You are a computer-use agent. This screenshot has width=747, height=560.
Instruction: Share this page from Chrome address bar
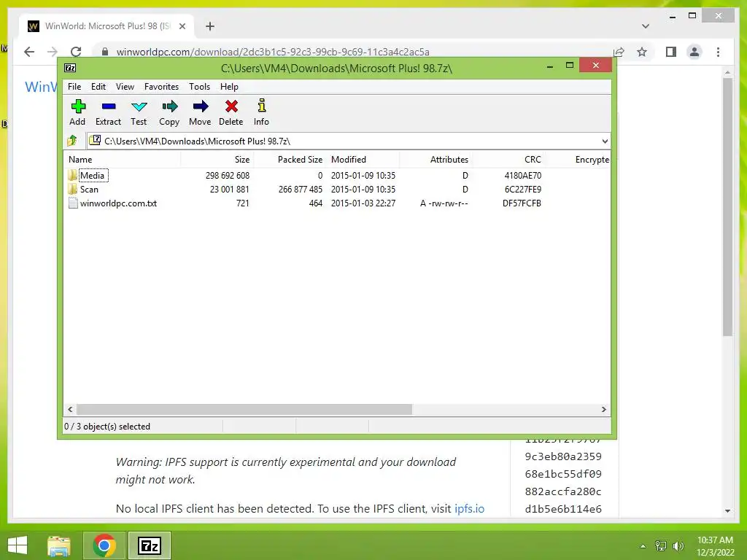point(619,52)
